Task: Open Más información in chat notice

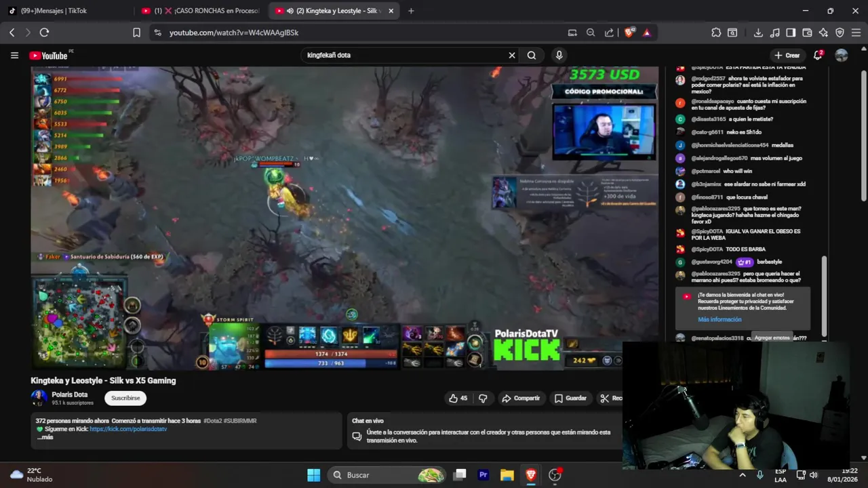Action: 719,319
